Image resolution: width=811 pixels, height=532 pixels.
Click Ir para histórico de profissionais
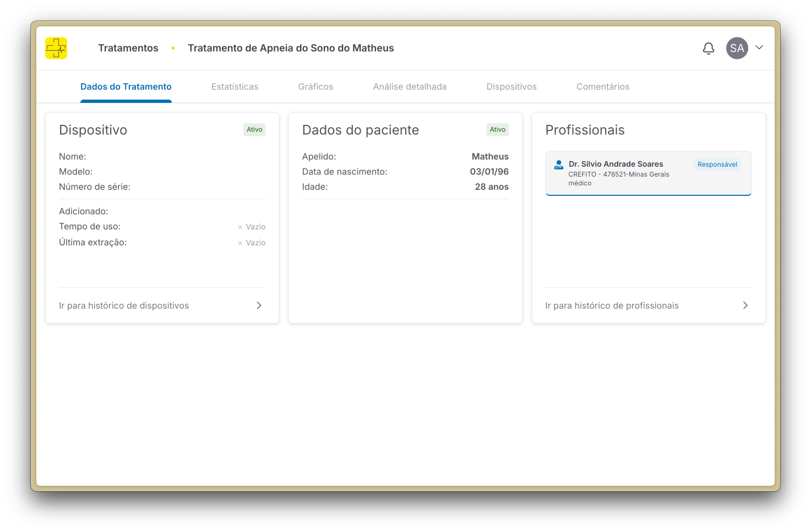click(x=612, y=306)
